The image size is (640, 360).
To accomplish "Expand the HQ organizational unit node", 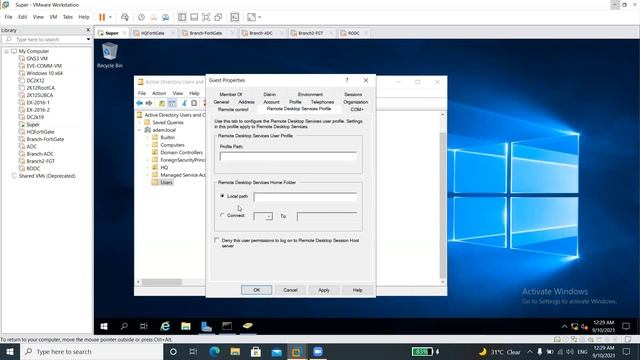I will [x=147, y=167].
